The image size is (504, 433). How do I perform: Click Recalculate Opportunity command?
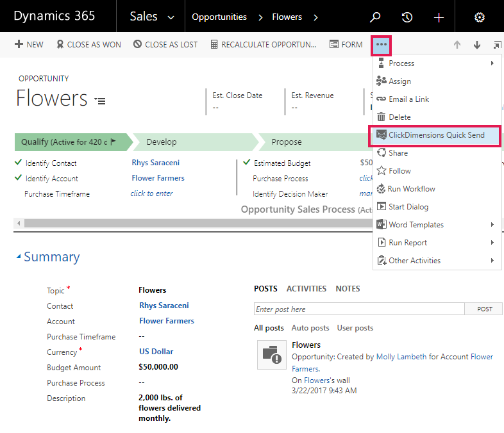(x=264, y=44)
